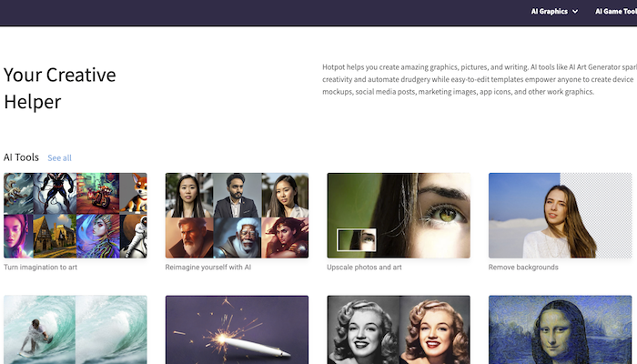
Task: Click the Your Creative Helper heading
Action: [x=60, y=88]
